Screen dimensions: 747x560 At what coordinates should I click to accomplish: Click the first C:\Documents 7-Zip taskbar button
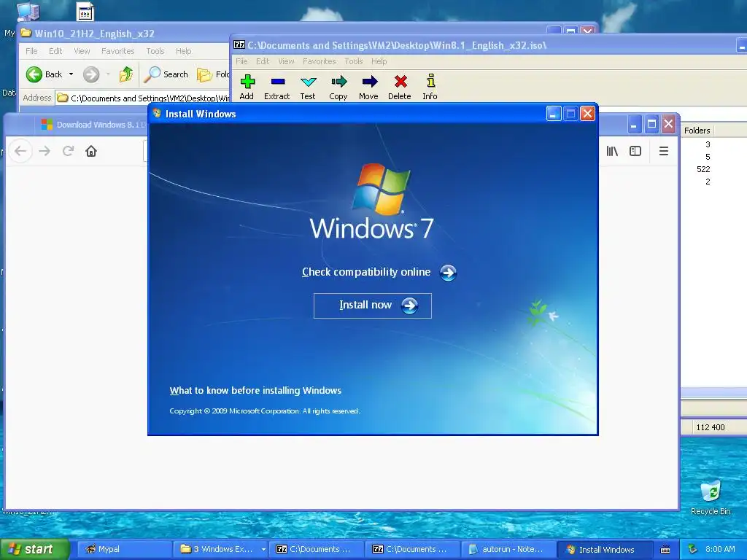317,550
